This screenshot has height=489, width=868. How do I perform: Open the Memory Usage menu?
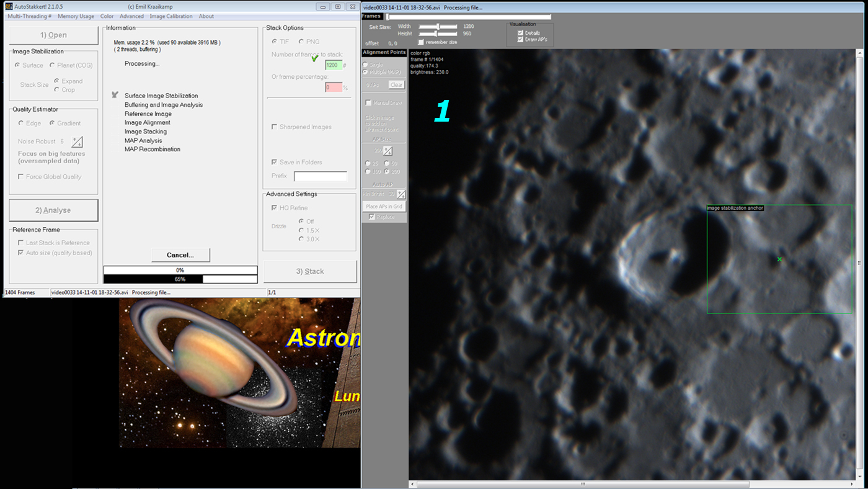76,16
